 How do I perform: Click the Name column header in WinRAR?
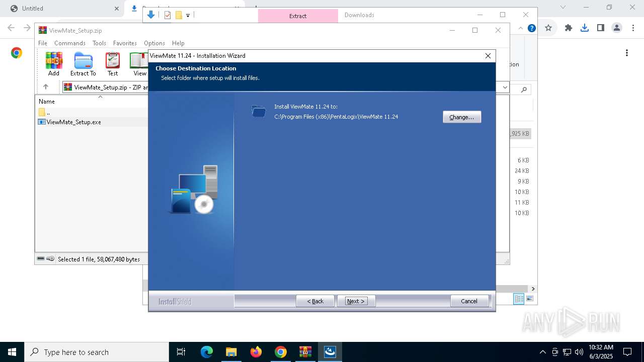click(x=47, y=102)
